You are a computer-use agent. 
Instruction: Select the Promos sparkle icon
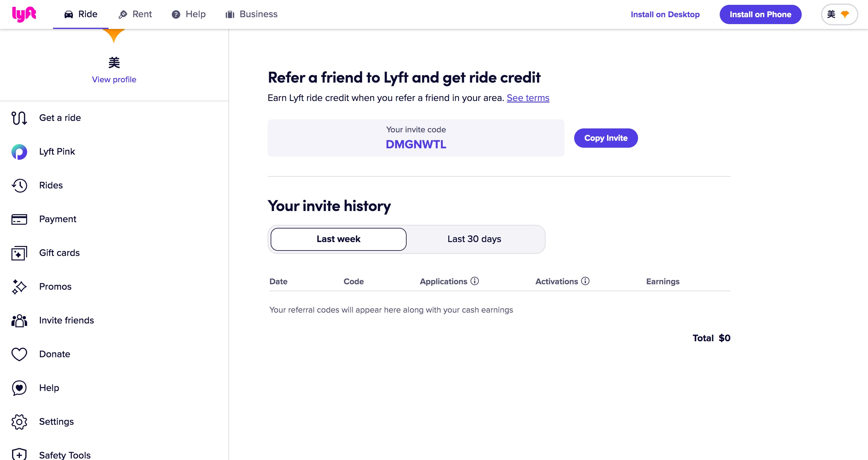pyautogui.click(x=19, y=286)
